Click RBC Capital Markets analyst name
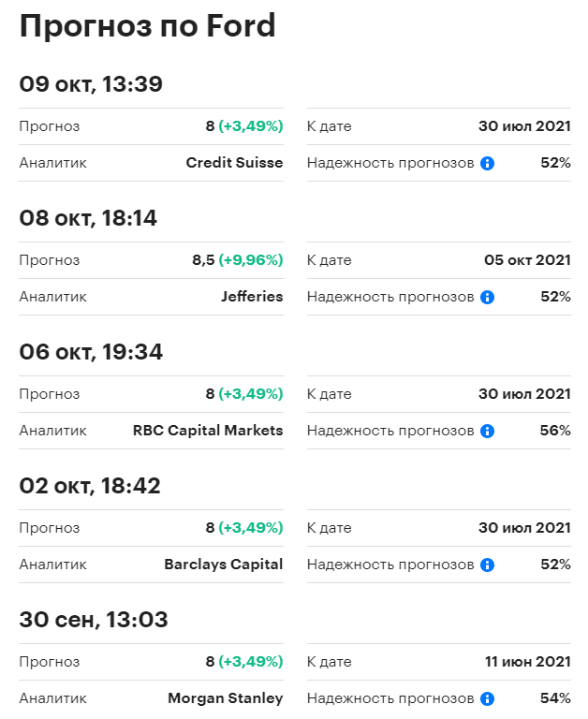The image size is (588, 719). pos(208,431)
